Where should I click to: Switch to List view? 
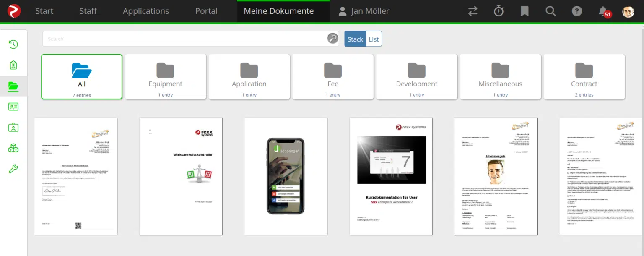point(374,39)
